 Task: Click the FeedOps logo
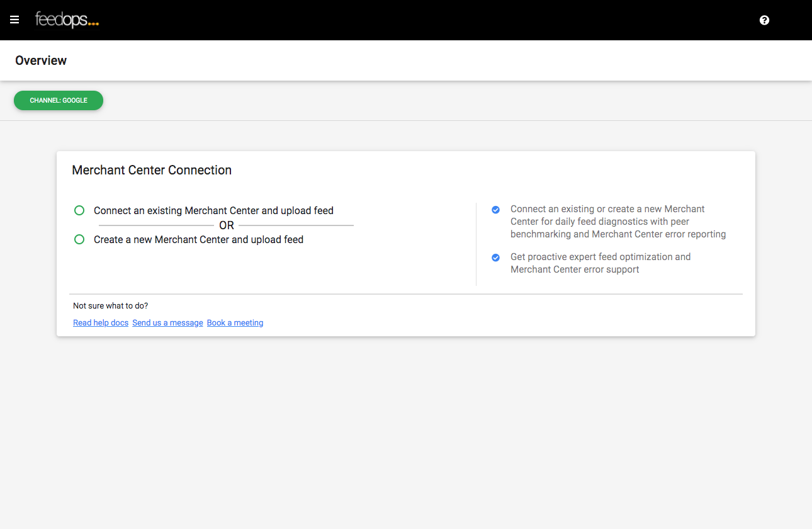pos(67,20)
